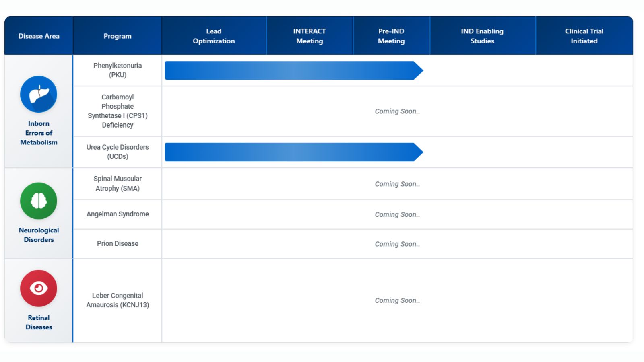Click the Inborn Errors of Metabolism label
The image size is (644, 362).
[39, 133]
